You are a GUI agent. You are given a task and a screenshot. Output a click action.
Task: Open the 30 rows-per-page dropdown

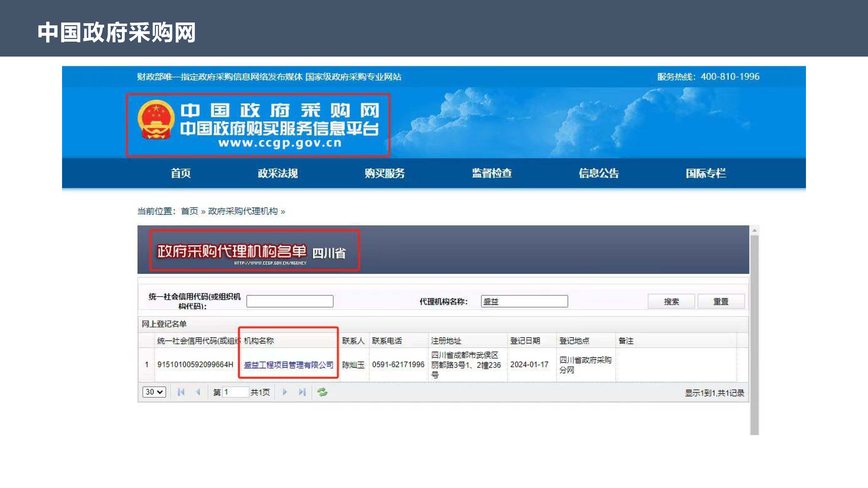[x=154, y=392]
